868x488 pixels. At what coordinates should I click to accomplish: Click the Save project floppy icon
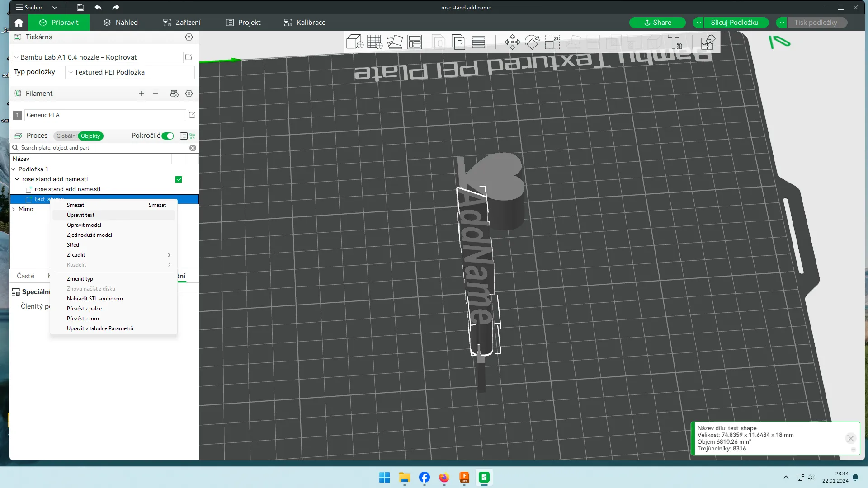tap(80, 7)
